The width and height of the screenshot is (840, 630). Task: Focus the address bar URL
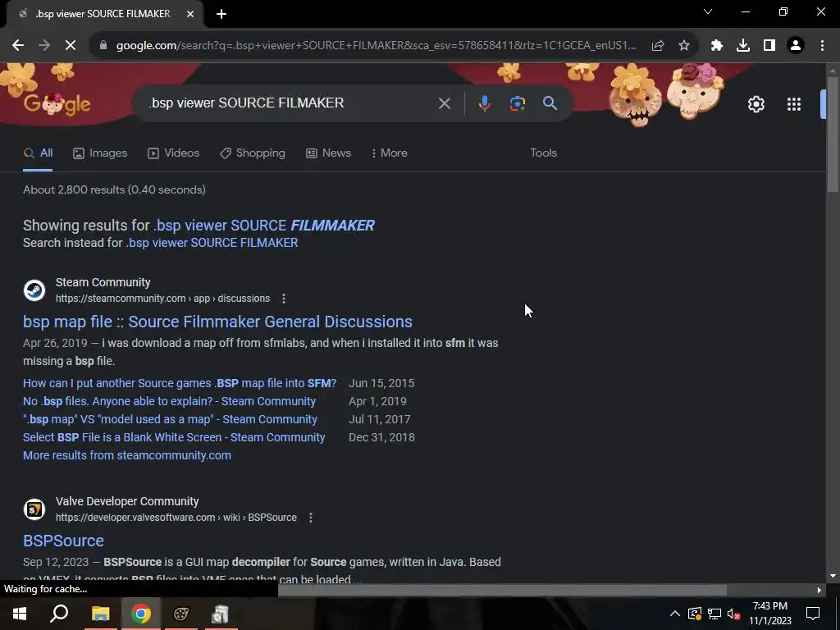point(376,46)
